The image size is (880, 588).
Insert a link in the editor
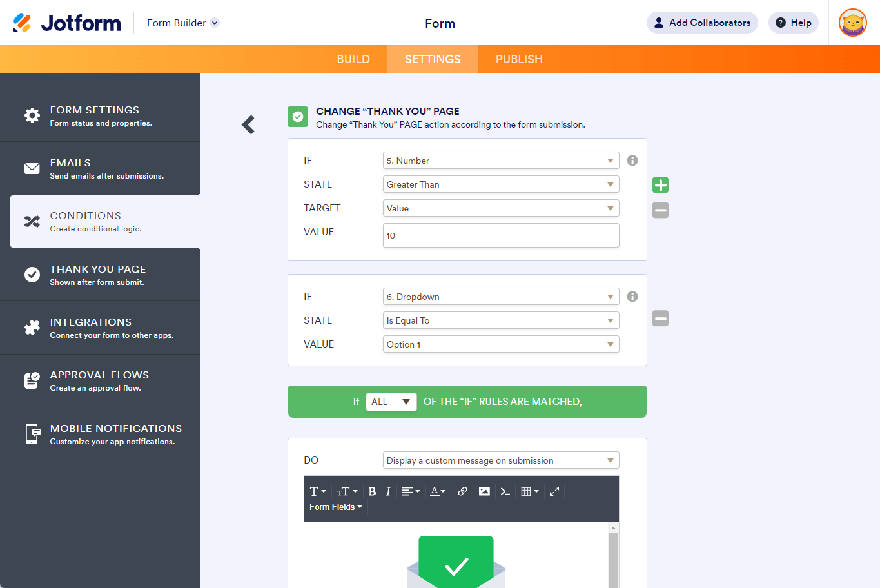(462, 491)
